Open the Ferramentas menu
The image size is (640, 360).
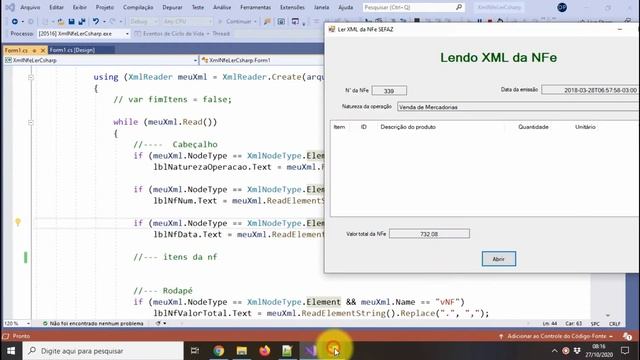tap(256, 7)
